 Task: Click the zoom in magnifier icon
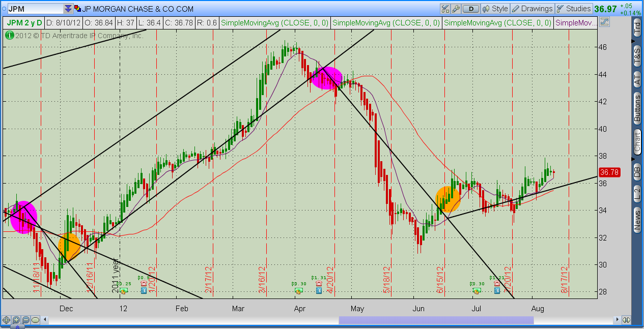[16, 320]
